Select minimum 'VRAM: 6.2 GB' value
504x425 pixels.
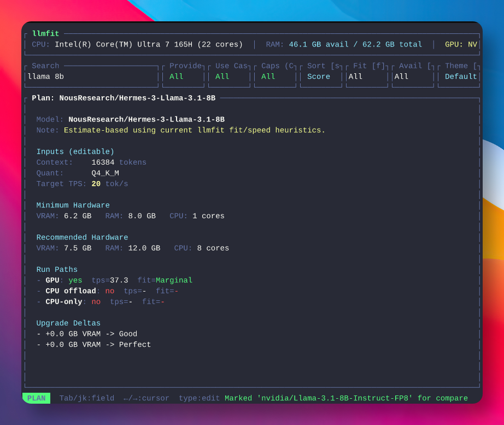(x=64, y=216)
